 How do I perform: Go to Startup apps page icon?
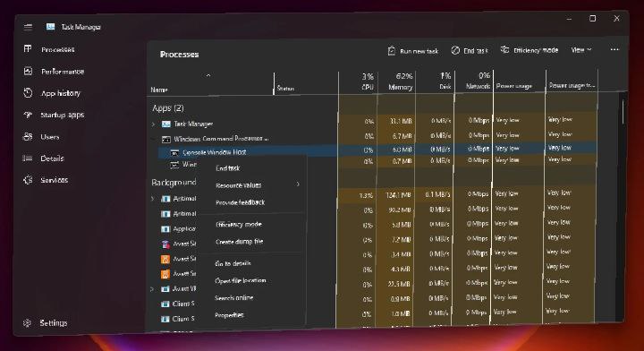pyautogui.click(x=28, y=115)
